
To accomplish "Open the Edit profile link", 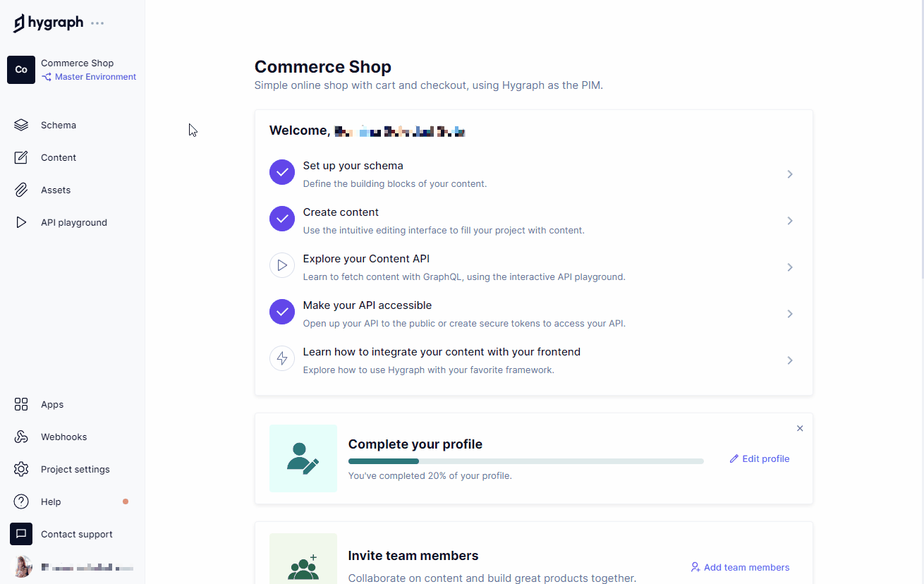I will [x=760, y=458].
